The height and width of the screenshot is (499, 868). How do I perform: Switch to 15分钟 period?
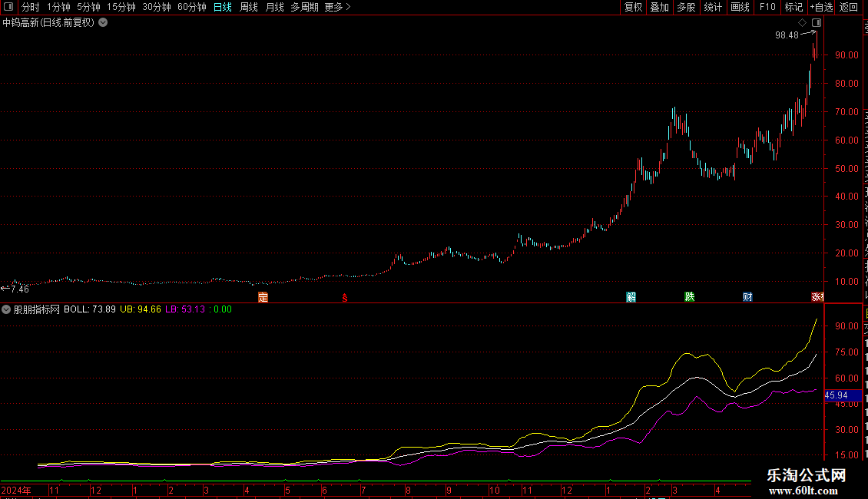(121, 7)
